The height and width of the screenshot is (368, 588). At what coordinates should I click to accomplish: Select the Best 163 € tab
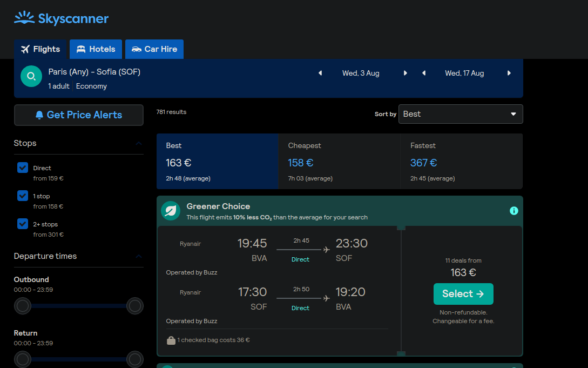[218, 162]
